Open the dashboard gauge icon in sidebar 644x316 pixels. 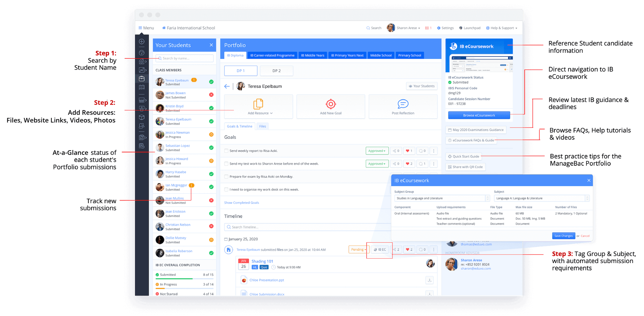[142, 53]
